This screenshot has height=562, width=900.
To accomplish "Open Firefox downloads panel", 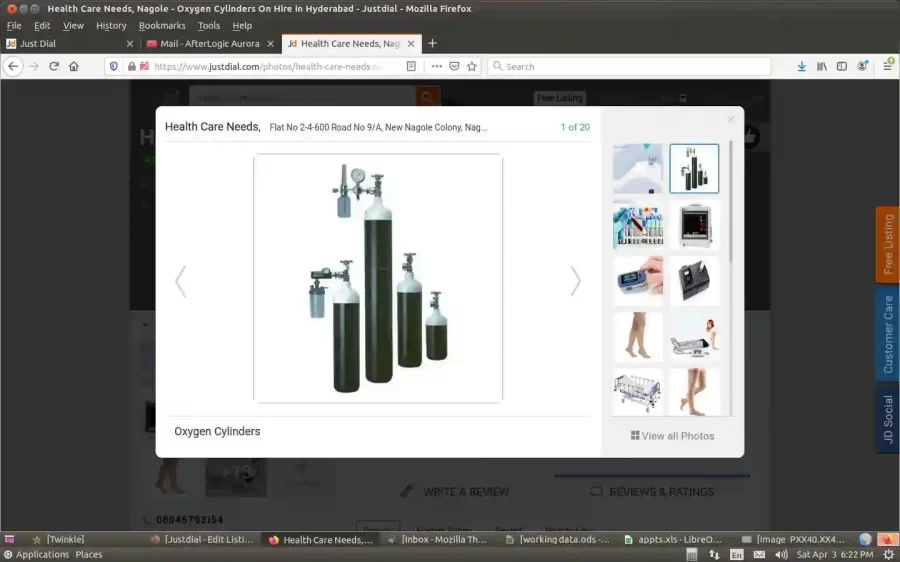I will (801, 66).
